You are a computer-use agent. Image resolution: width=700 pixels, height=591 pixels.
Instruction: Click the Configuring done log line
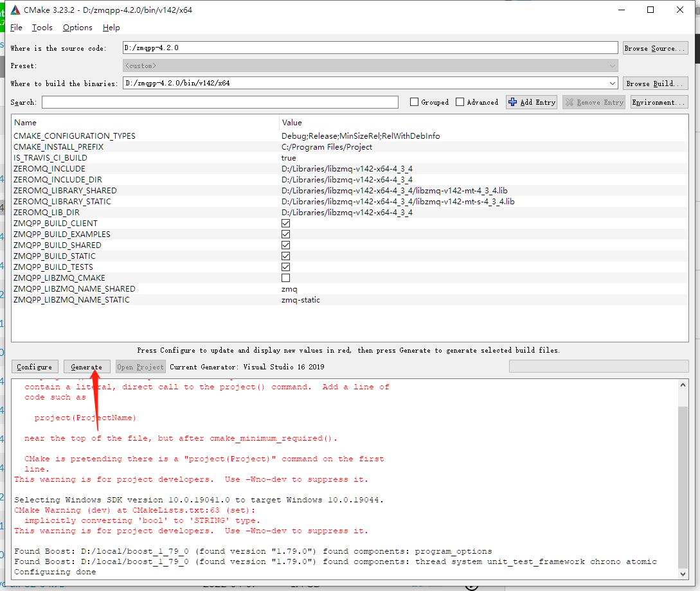click(x=55, y=572)
